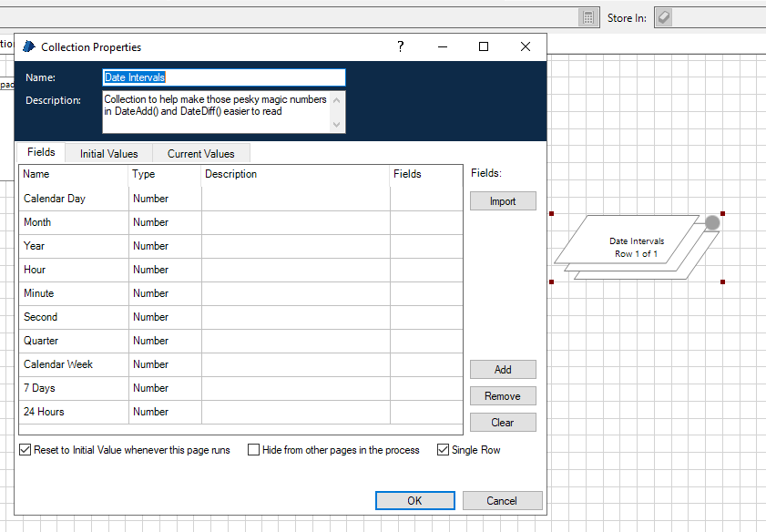Open Type dropdown for 24 Hours field
The image size is (766, 532).
pyautogui.click(x=164, y=412)
